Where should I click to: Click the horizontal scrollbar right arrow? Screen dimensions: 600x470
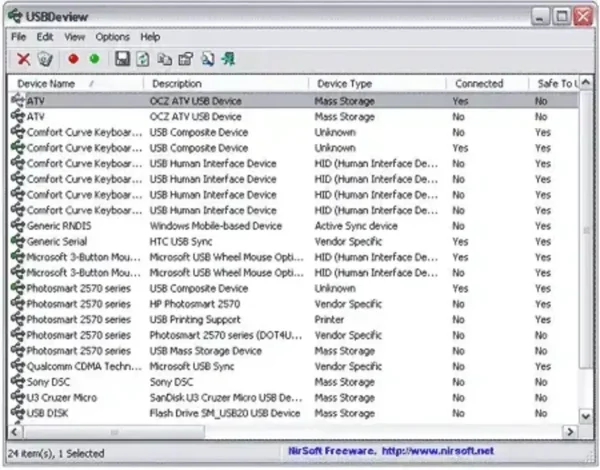click(x=570, y=432)
